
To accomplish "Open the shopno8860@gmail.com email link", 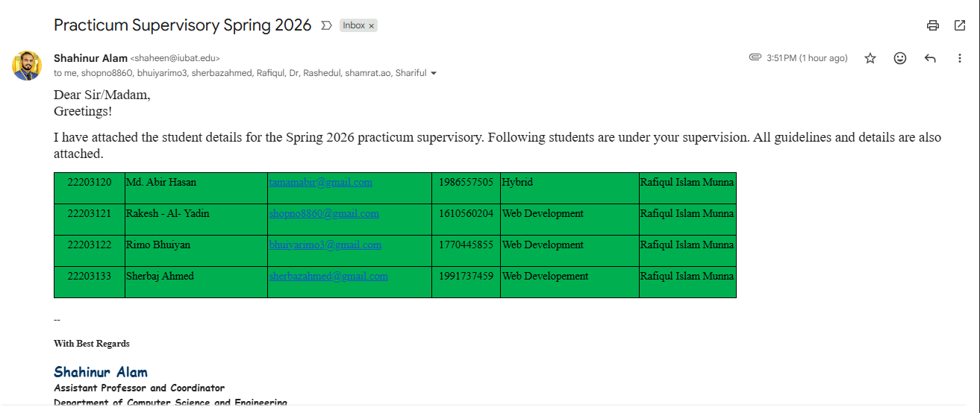I will [324, 214].
